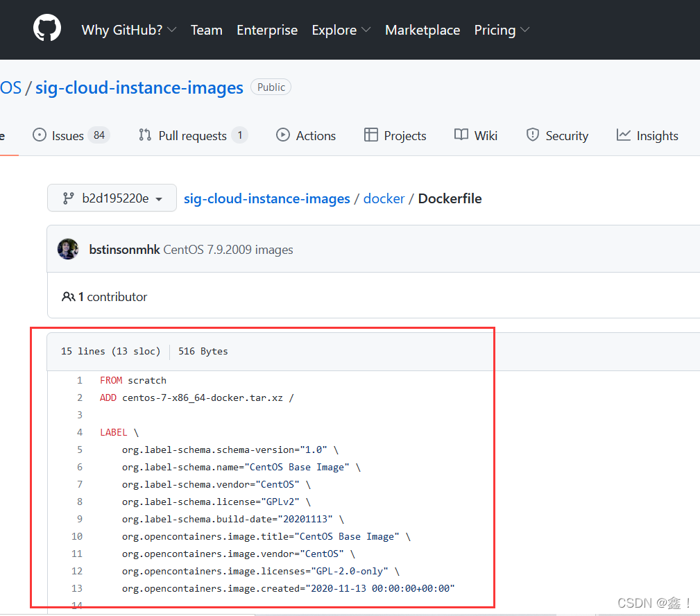Switch to the Actions tab
Screen dimensions: 700x616
click(316, 136)
